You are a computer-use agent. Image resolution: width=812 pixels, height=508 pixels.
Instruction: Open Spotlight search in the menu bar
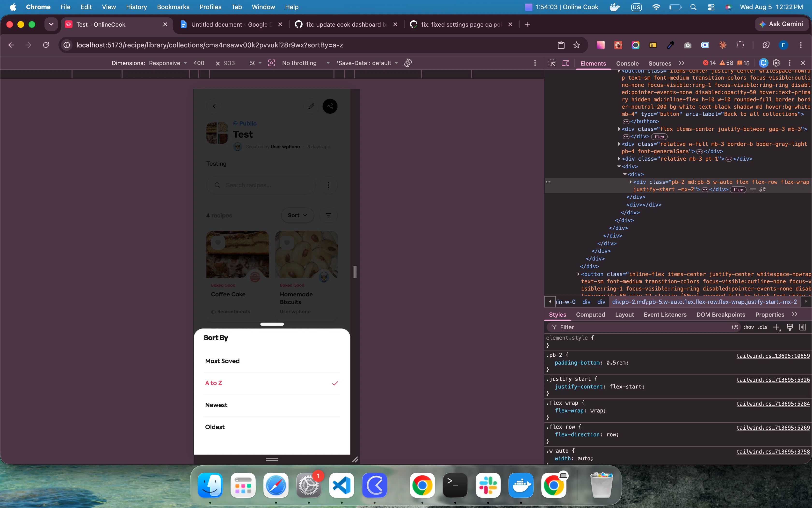coord(693,7)
